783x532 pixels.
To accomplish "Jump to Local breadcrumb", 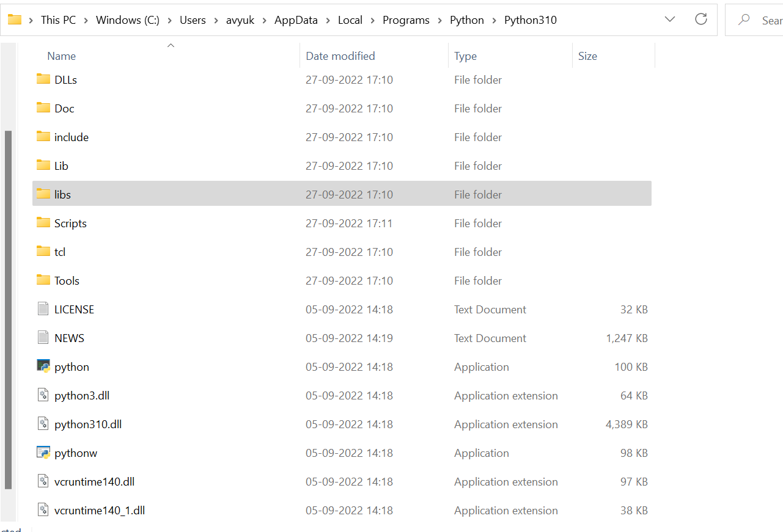I will coord(350,20).
